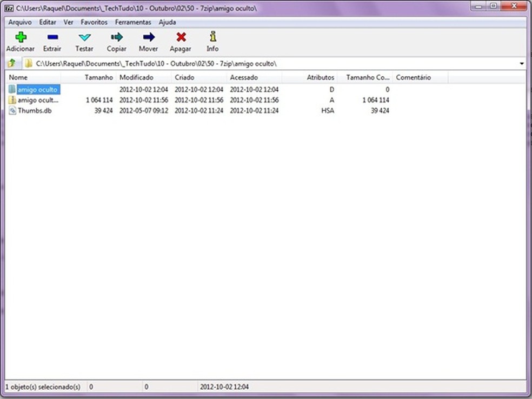The width and height of the screenshot is (532, 399).
Task: Click the Apagar red X icon
Action: click(181, 37)
